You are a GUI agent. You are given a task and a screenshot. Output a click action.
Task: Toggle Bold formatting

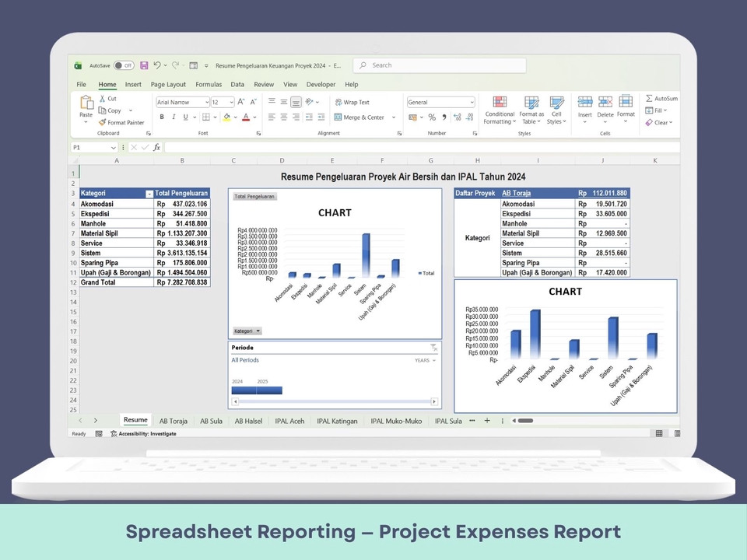162,117
